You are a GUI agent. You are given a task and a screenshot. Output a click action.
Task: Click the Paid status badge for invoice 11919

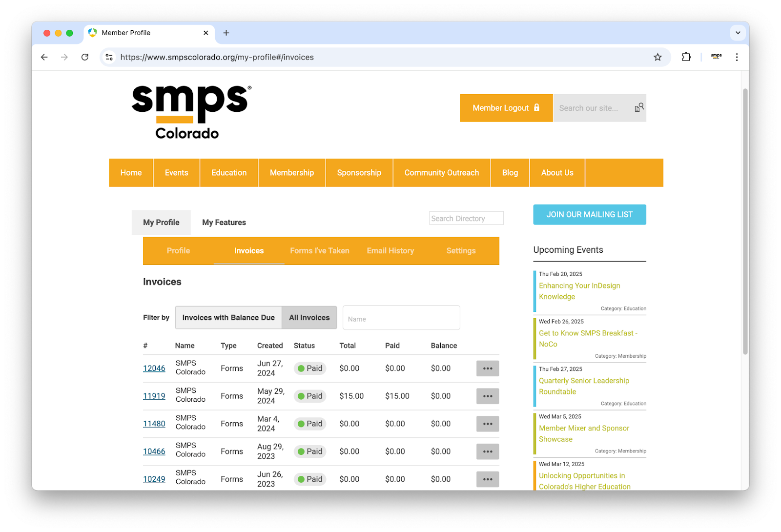pyautogui.click(x=310, y=396)
